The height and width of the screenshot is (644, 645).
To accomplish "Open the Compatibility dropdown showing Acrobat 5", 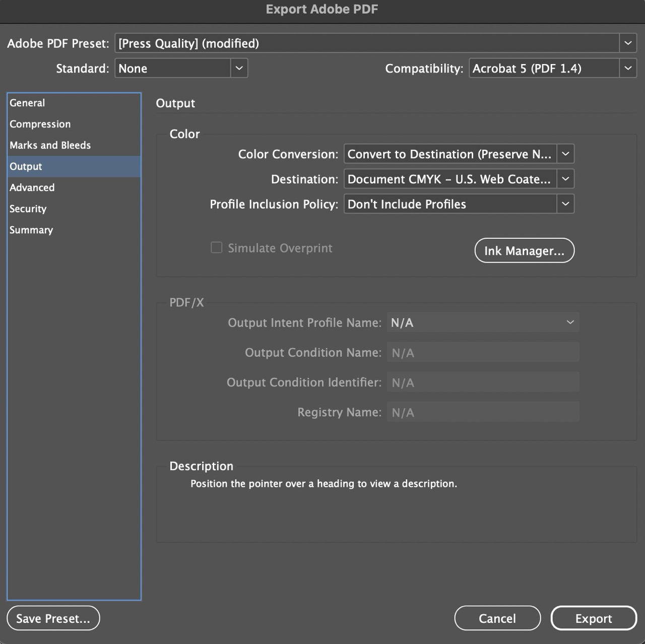I will click(x=553, y=68).
